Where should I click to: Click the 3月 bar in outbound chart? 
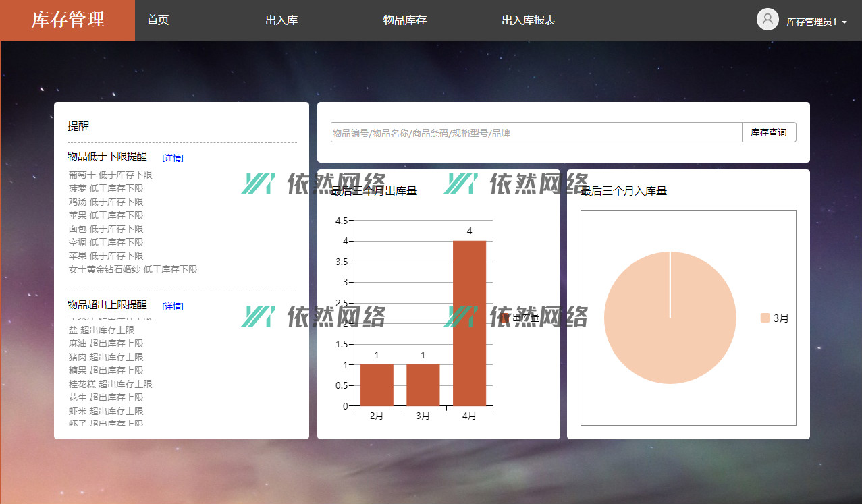click(x=423, y=385)
